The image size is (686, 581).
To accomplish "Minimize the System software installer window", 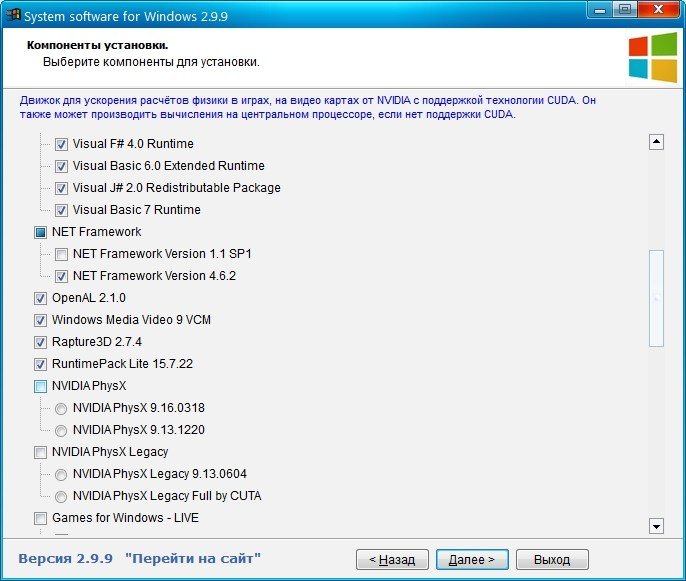I will click(x=600, y=10).
